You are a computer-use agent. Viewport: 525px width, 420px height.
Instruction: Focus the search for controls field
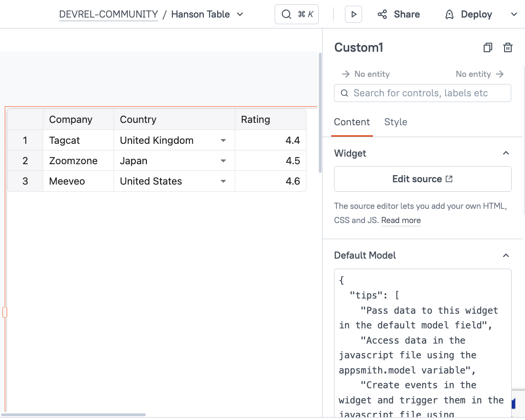(422, 93)
